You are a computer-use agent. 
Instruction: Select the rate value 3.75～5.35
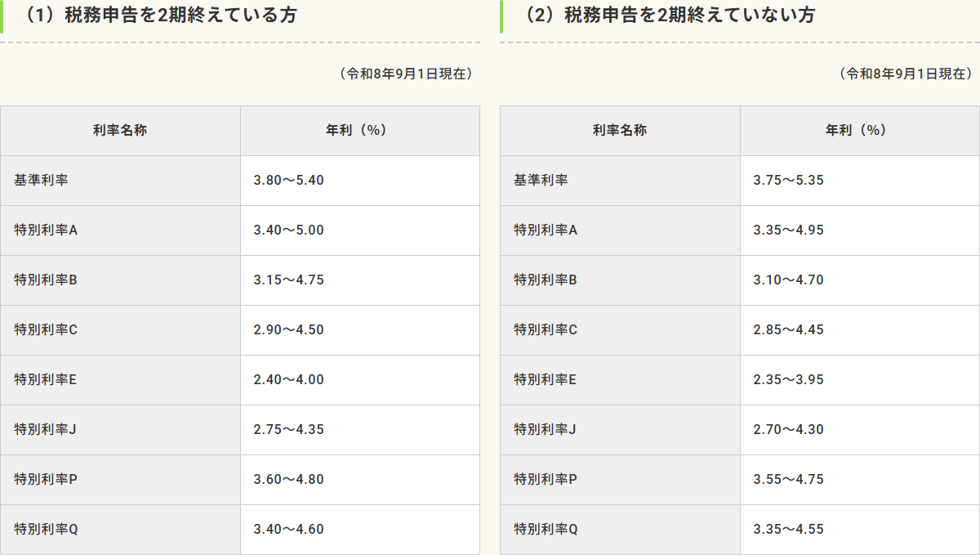(789, 180)
